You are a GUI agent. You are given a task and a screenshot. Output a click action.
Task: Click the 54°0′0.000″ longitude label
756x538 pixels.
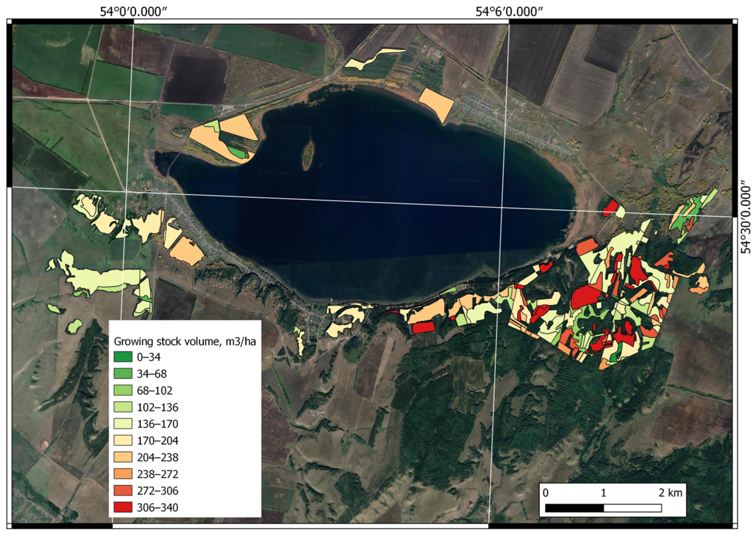133,12
